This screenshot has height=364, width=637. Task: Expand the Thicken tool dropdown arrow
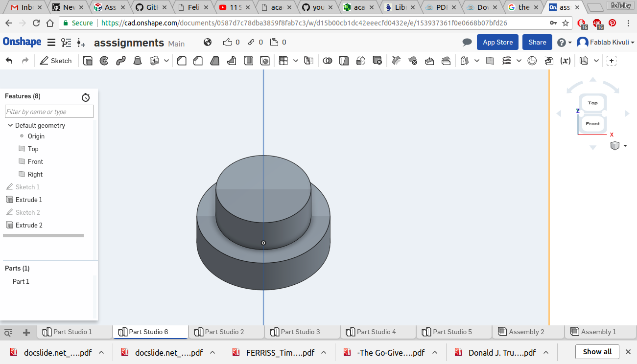[166, 61]
